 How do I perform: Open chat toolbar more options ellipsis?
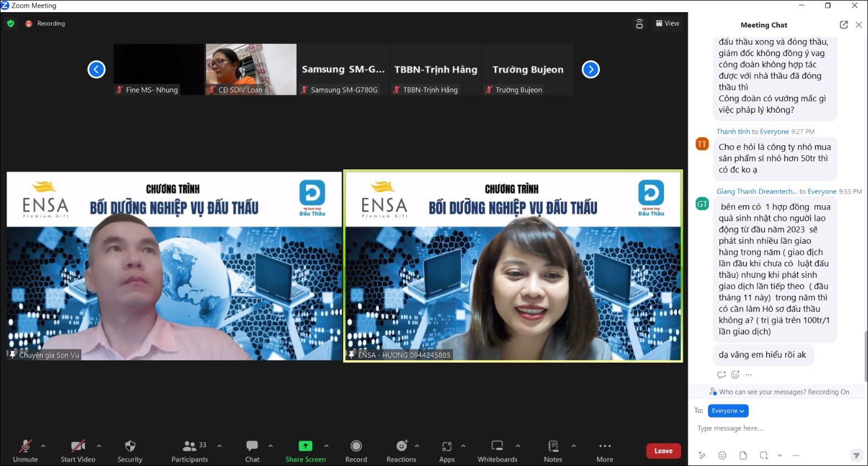tap(796, 456)
